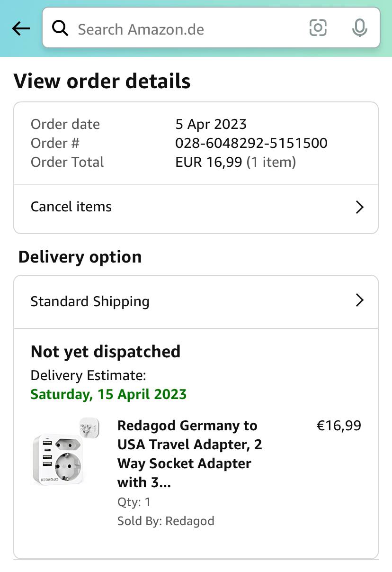Type in the Search Amazon.de field
The image size is (392, 572).
(180, 29)
